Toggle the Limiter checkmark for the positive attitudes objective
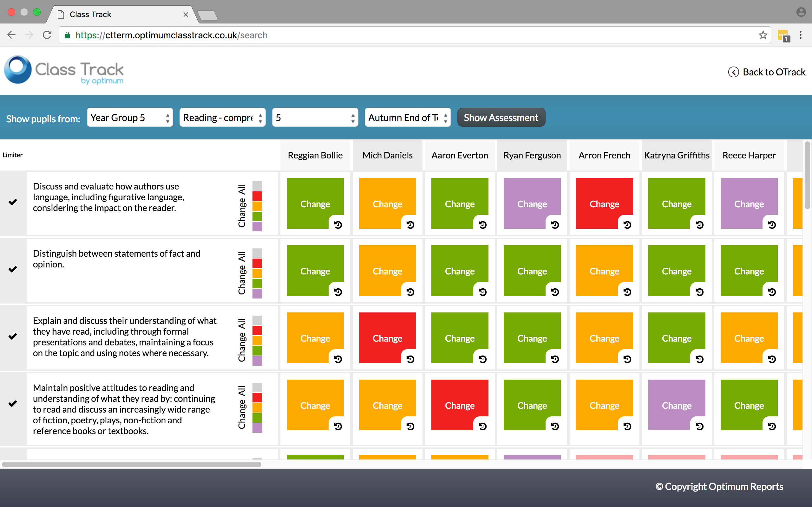Screen dimensions: 812x507 click(13, 404)
